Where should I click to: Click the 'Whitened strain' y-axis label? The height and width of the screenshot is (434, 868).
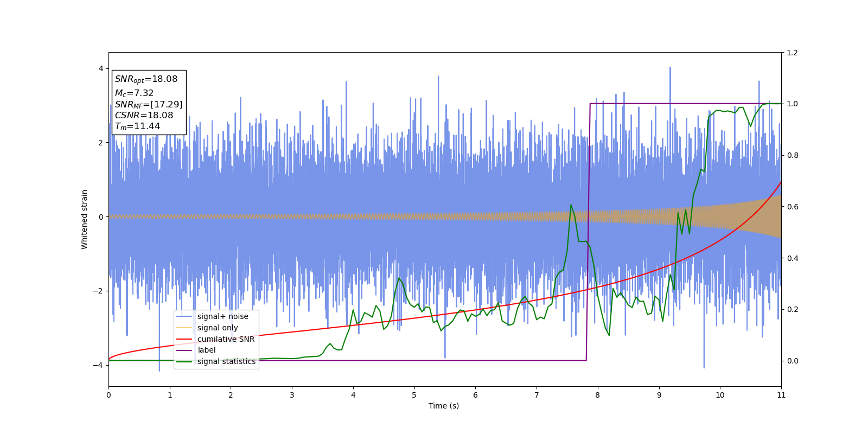[x=85, y=219]
